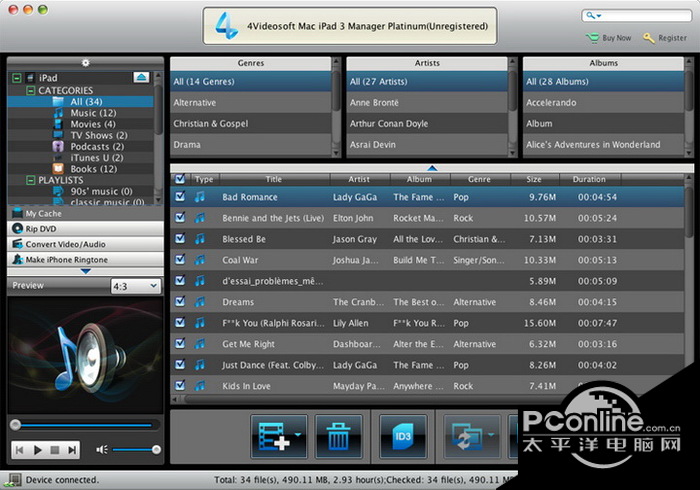Viewport: 700px width, 490px height.
Task: Click the settings gear above device tree
Action: [86, 63]
